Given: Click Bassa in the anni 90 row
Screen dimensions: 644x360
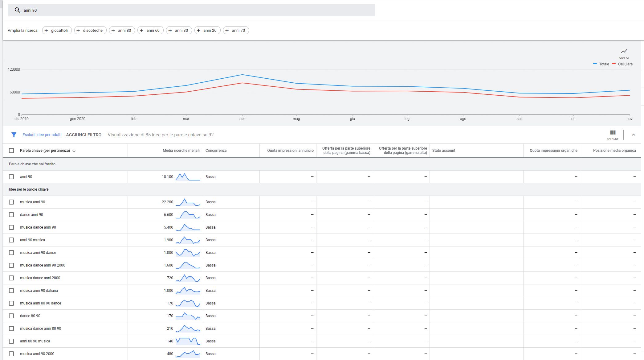Looking at the screenshot, I should (x=210, y=177).
